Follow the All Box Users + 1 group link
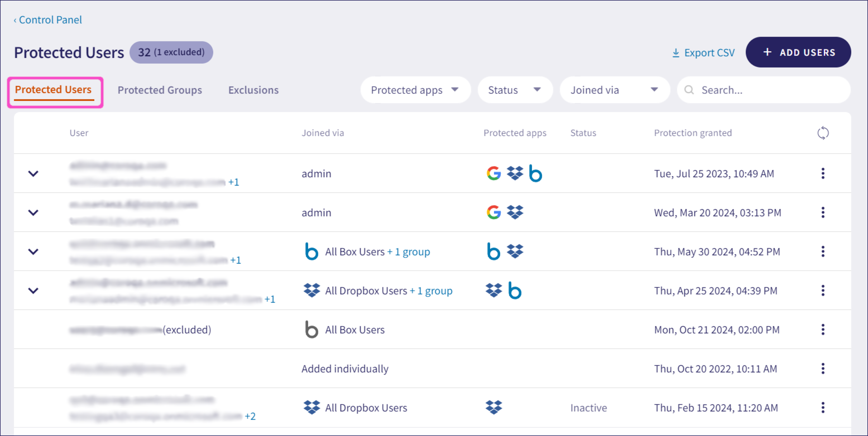 (x=377, y=251)
